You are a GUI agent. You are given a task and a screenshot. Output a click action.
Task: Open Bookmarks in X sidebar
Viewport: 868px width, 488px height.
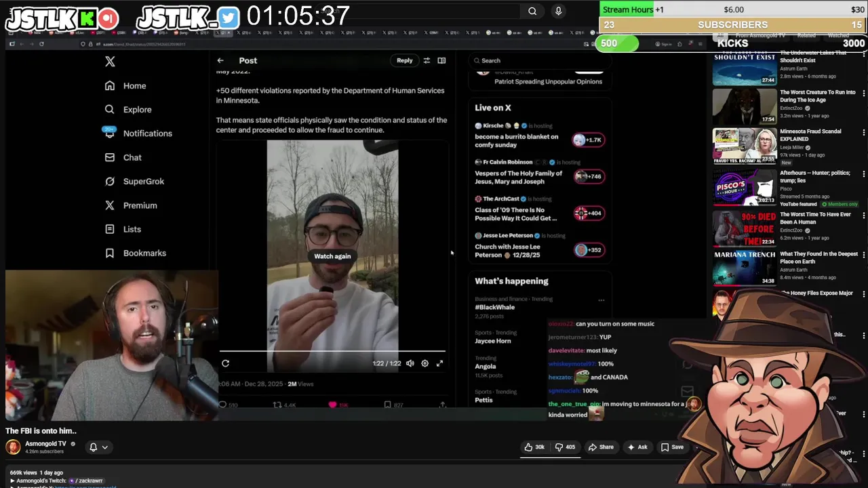click(136, 253)
